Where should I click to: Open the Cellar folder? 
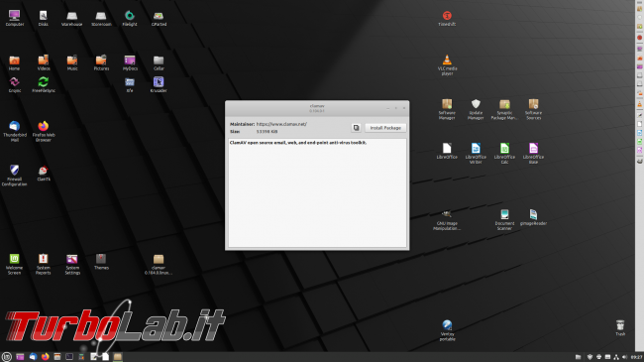pyautogui.click(x=159, y=62)
